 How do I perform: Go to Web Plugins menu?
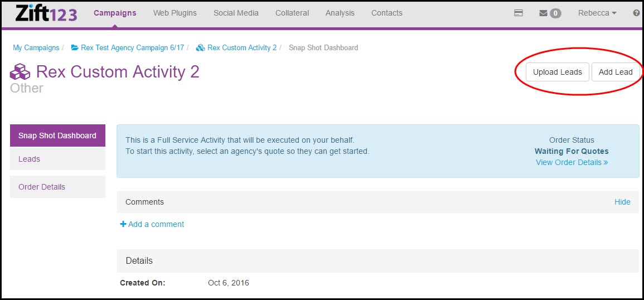pos(175,13)
